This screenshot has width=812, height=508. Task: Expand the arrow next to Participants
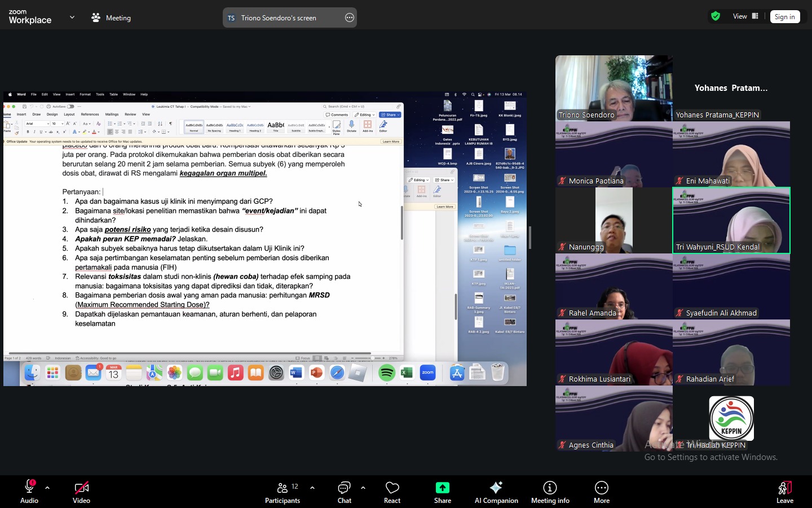click(312, 488)
